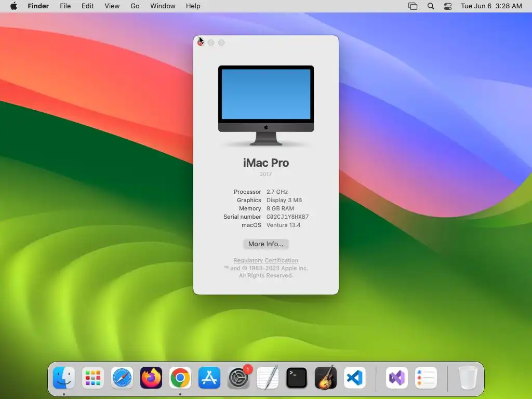
Task: Click the 8 GB RAM memory value
Action: pos(280,208)
